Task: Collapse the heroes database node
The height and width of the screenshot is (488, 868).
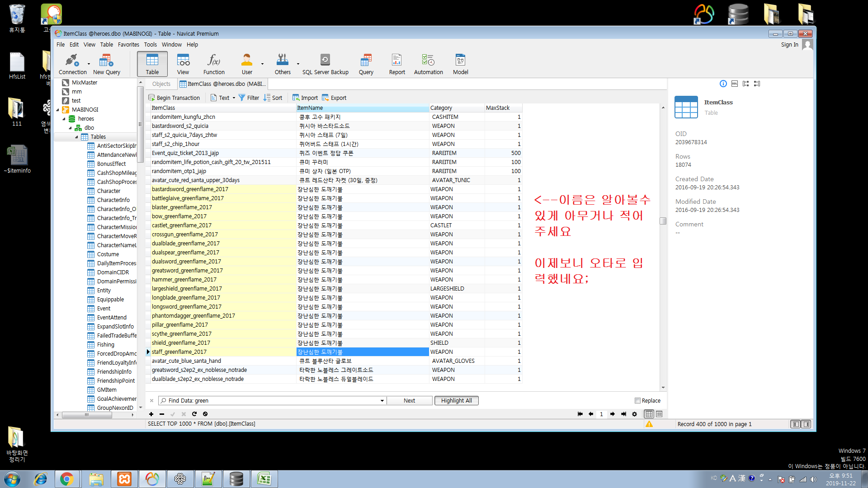Action: (x=64, y=119)
